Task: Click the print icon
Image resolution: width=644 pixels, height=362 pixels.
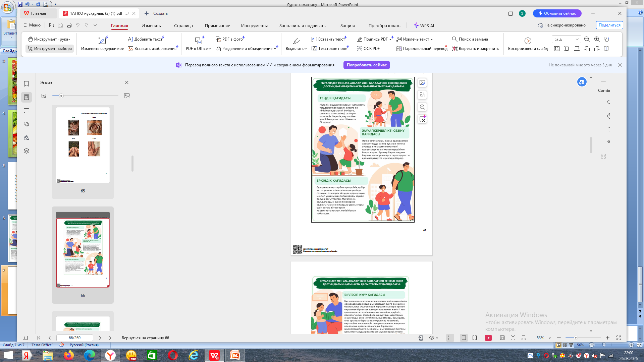Action: point(69,25)
